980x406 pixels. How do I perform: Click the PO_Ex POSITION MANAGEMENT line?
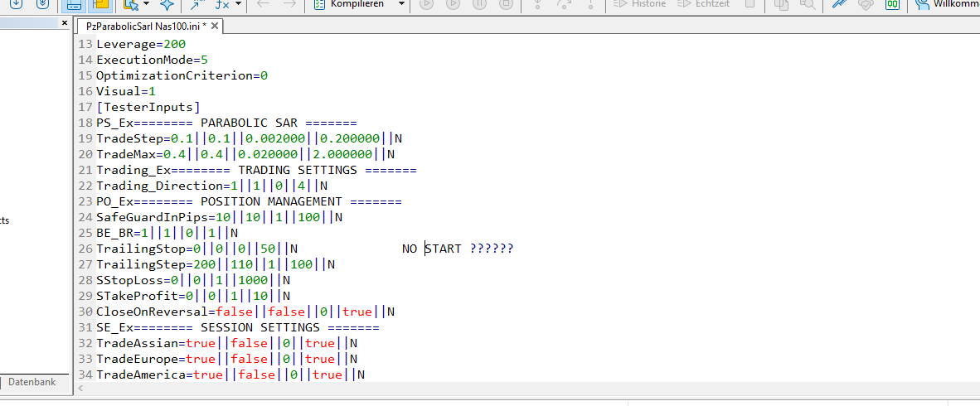click(x=249, y=201)
